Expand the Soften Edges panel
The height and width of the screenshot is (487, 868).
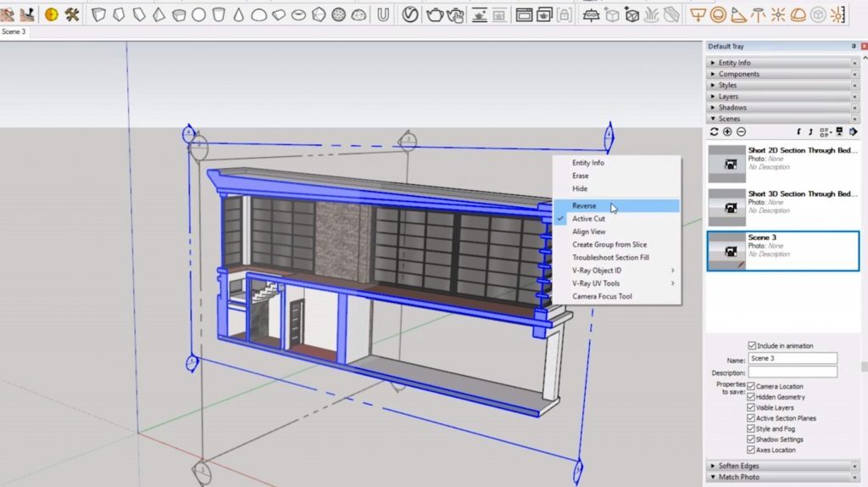point(782,466)
